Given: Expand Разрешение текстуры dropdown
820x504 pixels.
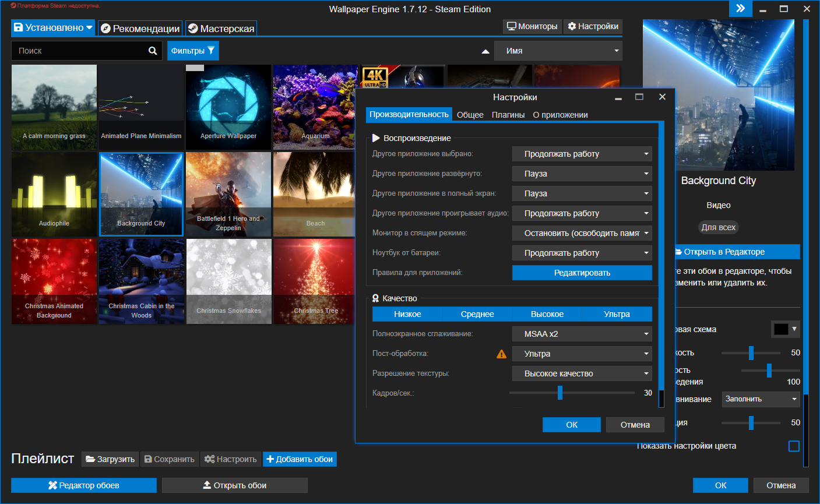Looking at the screenshot, I should click(x=582, y=373).
